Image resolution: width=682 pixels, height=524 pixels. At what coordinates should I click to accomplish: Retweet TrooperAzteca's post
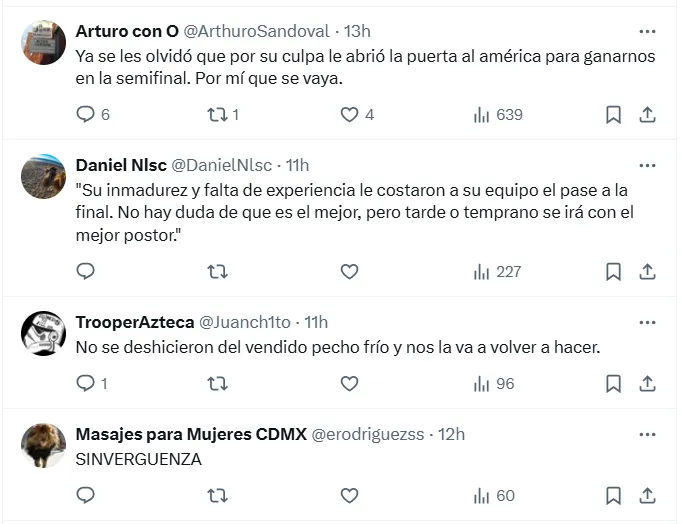point(217,384)
